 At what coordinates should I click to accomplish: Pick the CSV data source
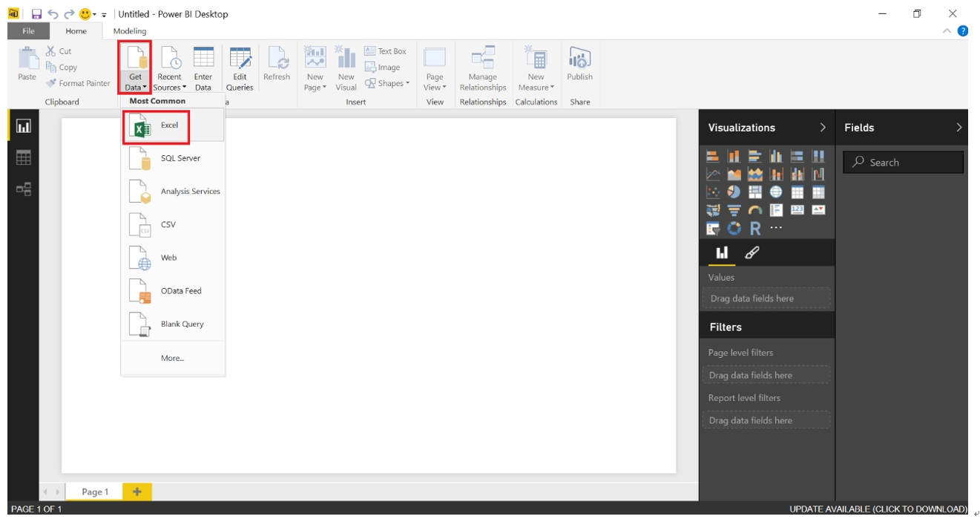point(172,224)
